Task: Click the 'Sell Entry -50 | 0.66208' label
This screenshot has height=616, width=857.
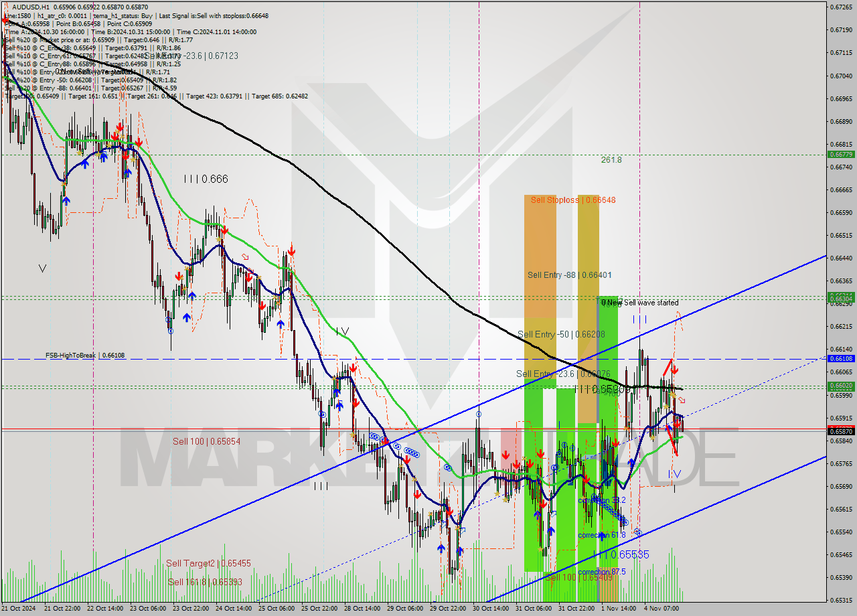Action: [561, 333]
